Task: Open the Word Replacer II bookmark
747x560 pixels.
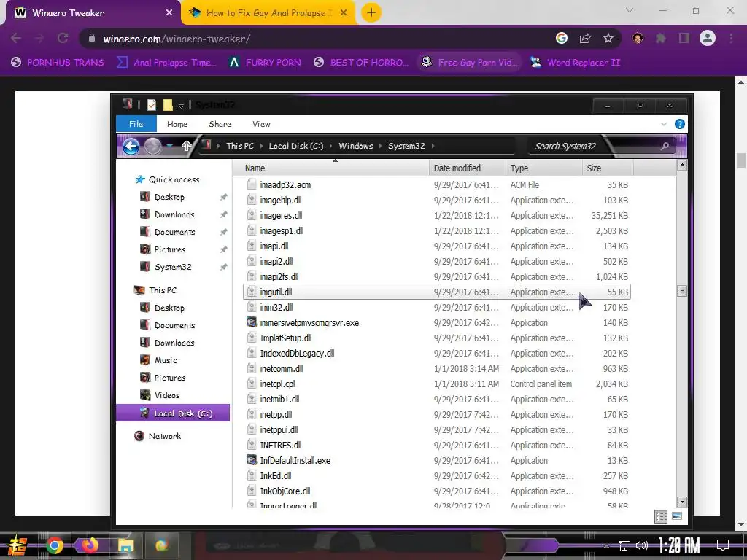Action: pos(576,63)
